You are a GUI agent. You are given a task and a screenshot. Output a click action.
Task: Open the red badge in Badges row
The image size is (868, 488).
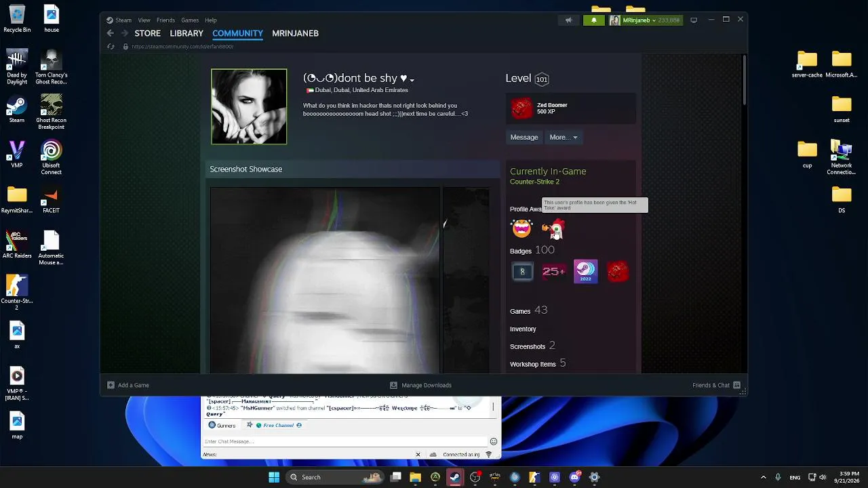pyautogui.click(x=617, y=271)
